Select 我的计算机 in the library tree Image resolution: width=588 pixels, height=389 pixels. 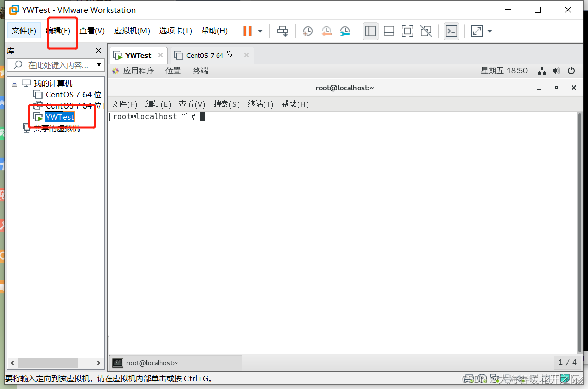(x=52, y=83)
